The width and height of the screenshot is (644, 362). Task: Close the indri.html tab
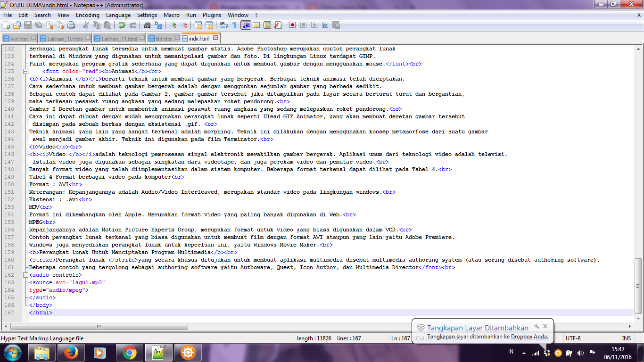point(216,37)
